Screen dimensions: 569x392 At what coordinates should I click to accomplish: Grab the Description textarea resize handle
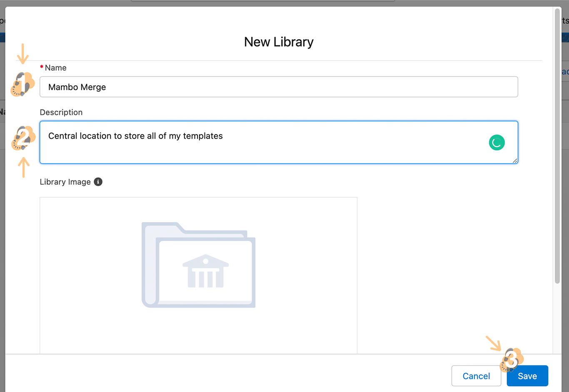(515, 160)
